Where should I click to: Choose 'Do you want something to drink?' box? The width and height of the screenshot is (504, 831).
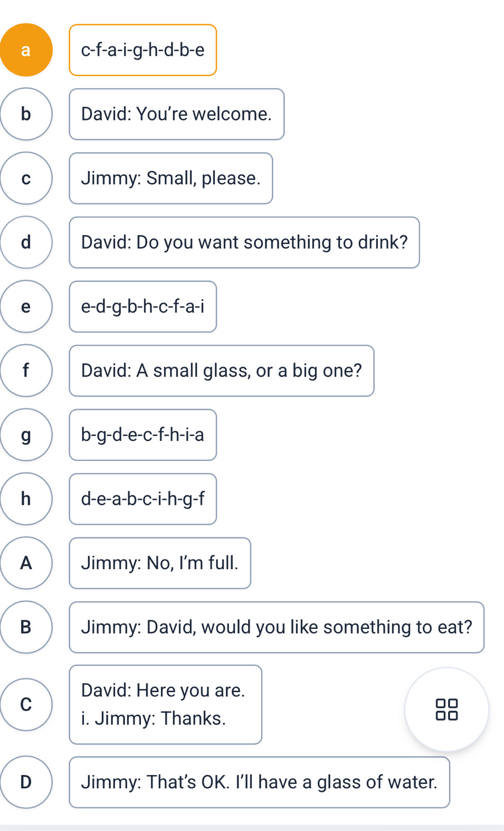(x=244, y=242)
